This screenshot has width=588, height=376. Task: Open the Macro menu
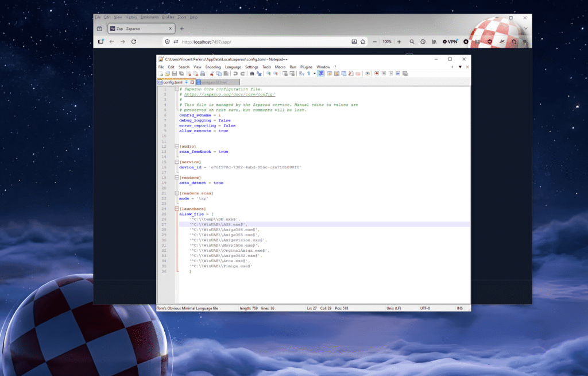[x=280, y=67]
